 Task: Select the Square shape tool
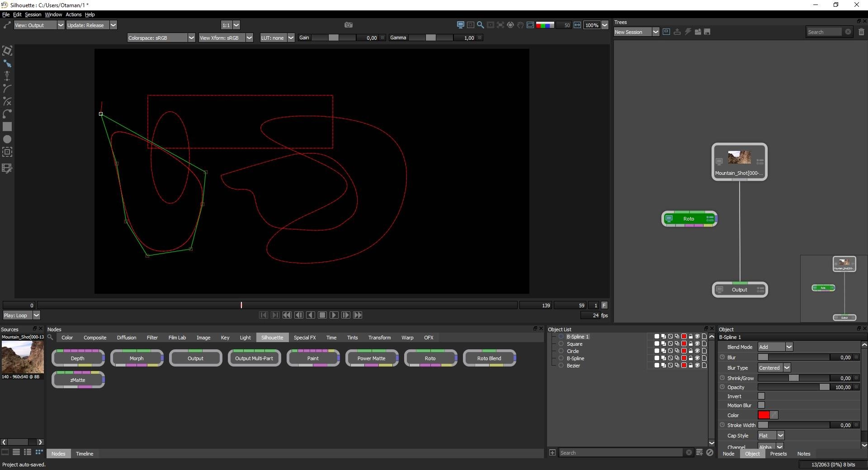pos(7,127)
